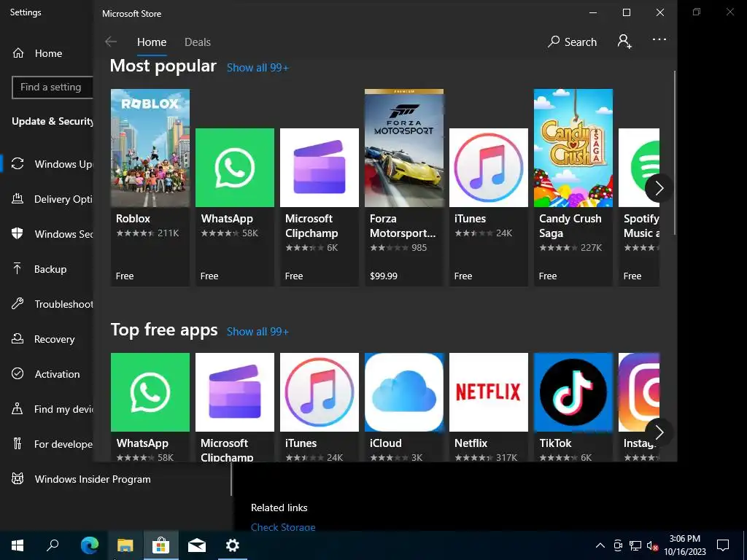Screen dimensions: 747x560
Task: Open the Windows Start menu
Action: click(18, 545)
